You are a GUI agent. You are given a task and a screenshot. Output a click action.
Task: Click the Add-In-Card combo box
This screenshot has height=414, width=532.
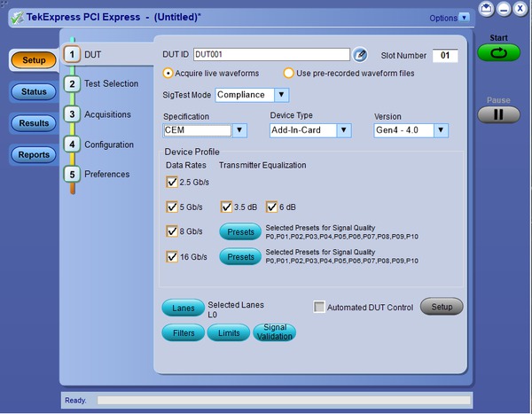click(x=303, y=130)
